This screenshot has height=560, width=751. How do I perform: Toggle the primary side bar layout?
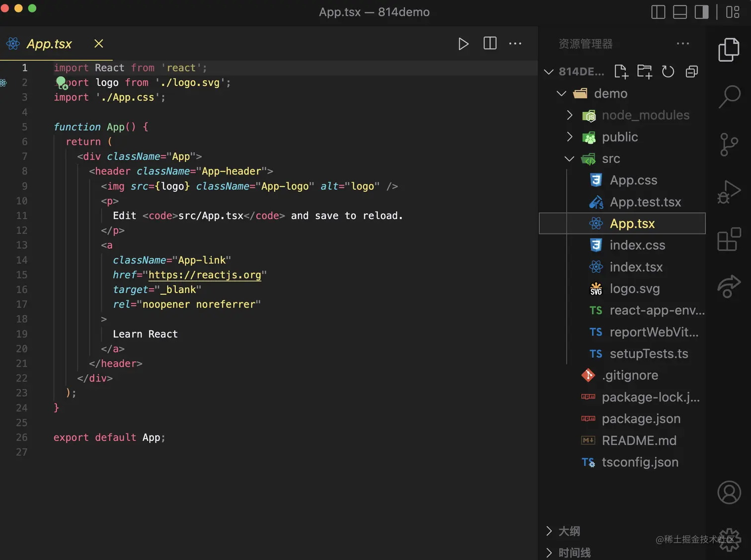(x=658, y=12)
